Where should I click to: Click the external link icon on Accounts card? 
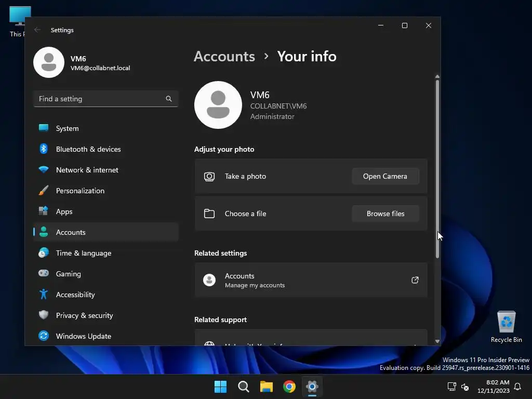click(415, 280)
